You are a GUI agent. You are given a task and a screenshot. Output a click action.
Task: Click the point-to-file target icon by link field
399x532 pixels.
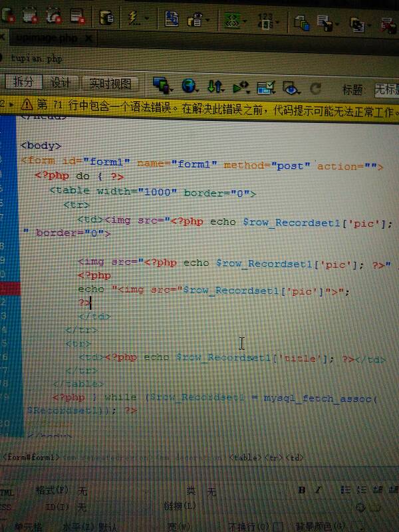360,507
